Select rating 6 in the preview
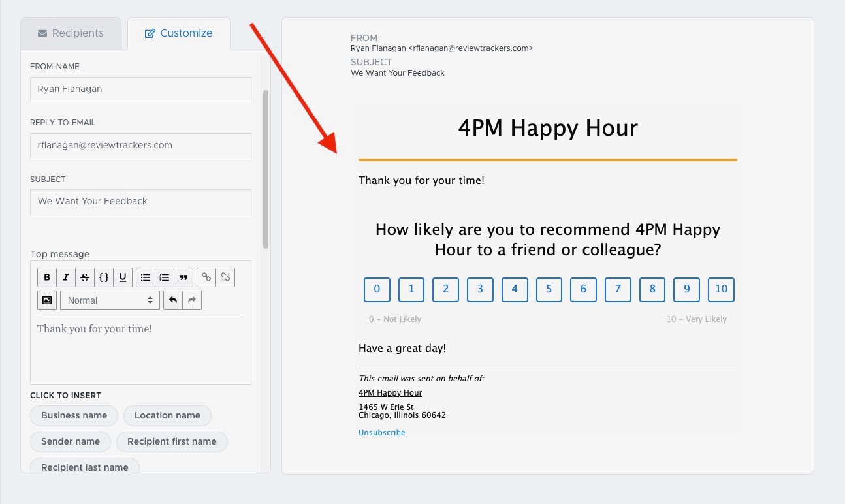This screenshot has width=845, height=504. point(583,289)
